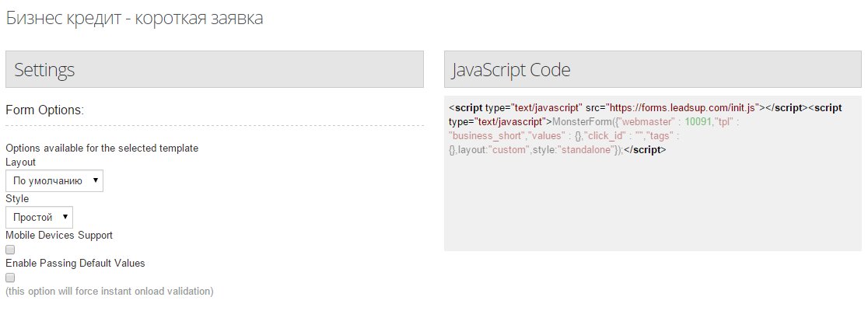This screenshot has height=325, width=868.
Task: Click the Settings panel header
Action: [x=214, y=69]
